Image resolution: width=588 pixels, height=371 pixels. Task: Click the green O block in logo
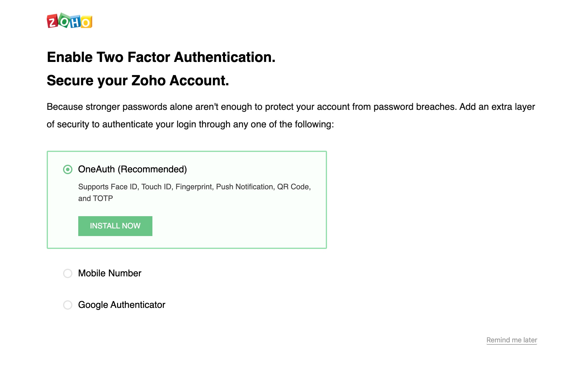click(x=64, y=20)
